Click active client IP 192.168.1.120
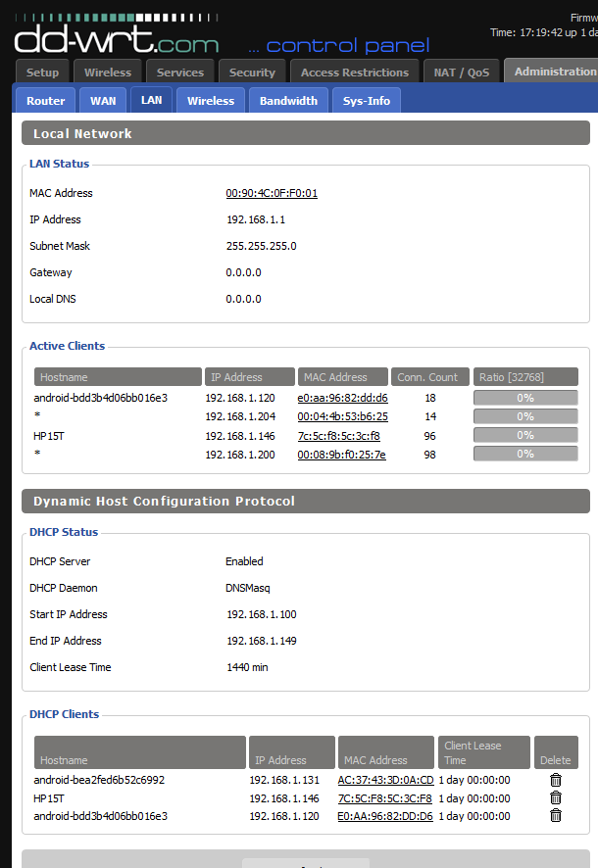Image resolution: width=598 pixels, height=868 pixels. [x=240, y=398]
